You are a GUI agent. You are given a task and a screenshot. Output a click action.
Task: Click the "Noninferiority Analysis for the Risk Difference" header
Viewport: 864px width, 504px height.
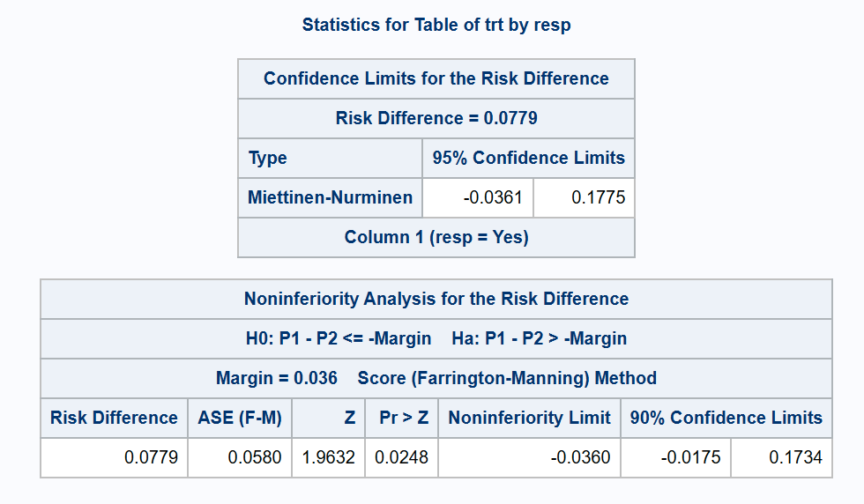[436, 299]
